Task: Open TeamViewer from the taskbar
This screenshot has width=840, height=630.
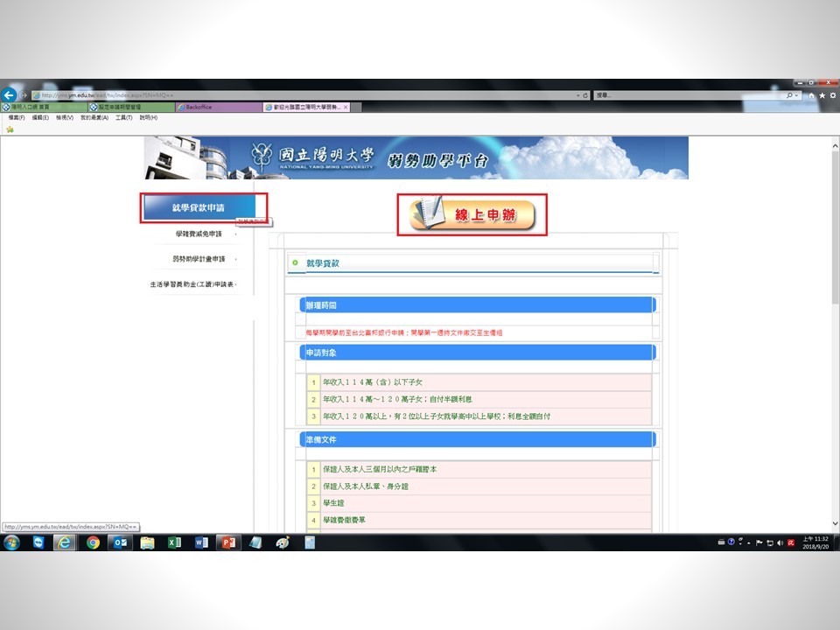Action: coord(38,542)
